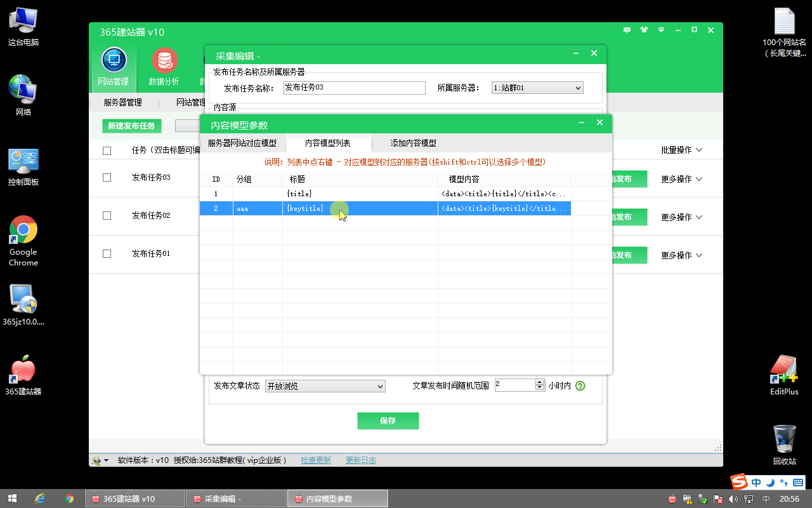This screenshot has height=508, width=812.
Task: Switch to 服务器网站对应模型 tab
Action: (x=242, y=143)
